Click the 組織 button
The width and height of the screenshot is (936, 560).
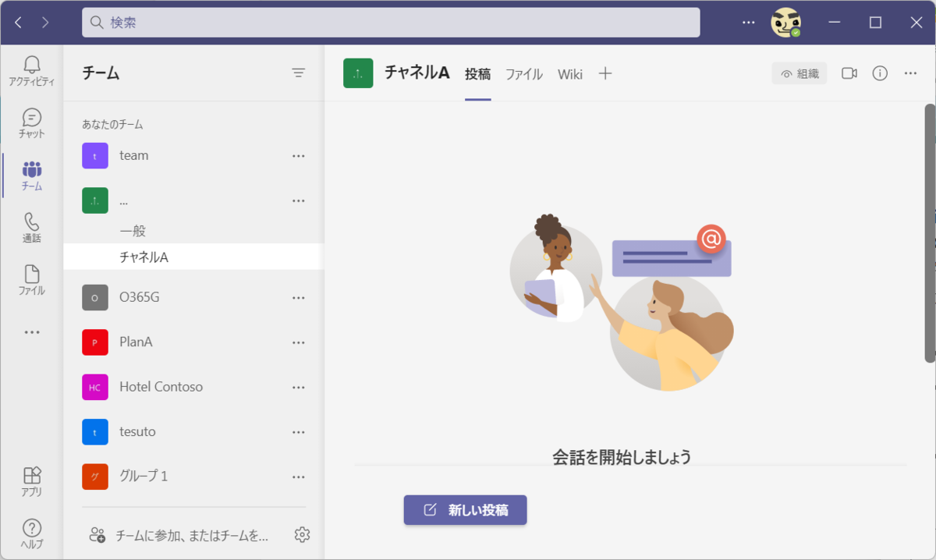[x=799, y=73]
